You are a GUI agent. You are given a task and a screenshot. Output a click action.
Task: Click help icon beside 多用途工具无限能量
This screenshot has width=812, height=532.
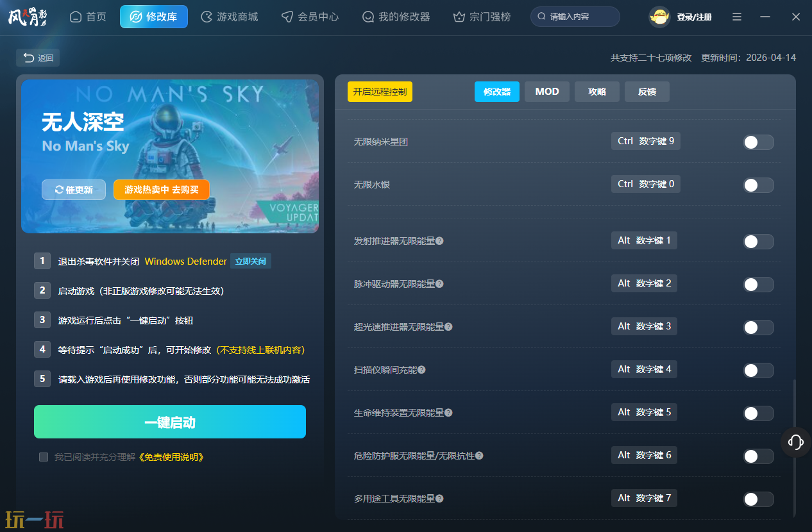[439, 499]
